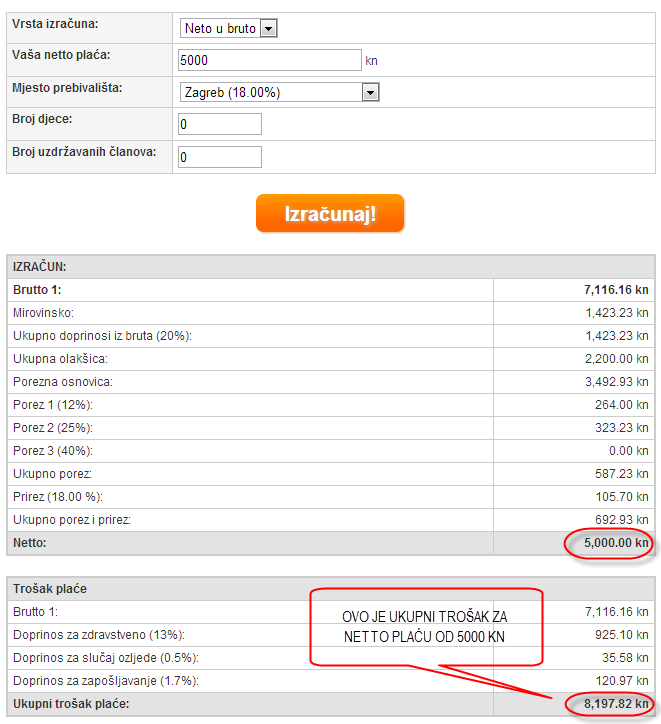Click the Ukupno doprinosi iz bruta (20%) label

point(102,336)
